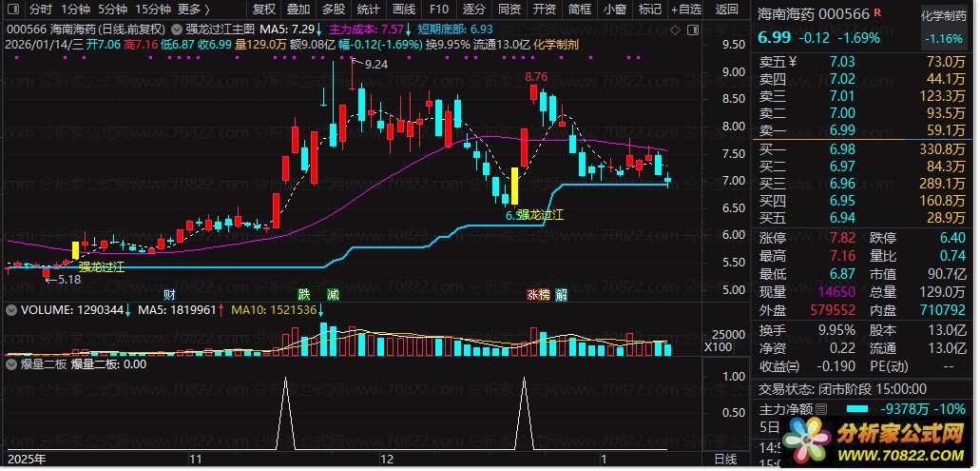
Task: Click the 返回 back button
Action: (x=726, y=10)
